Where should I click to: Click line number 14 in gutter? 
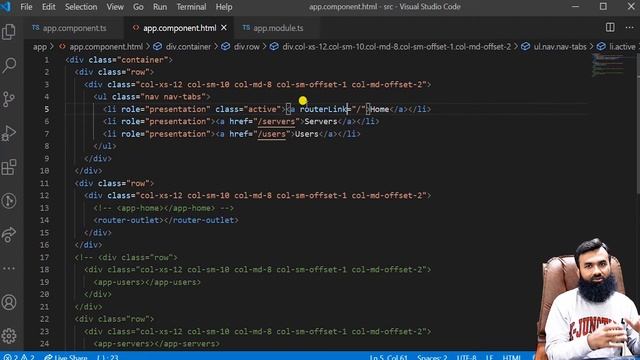pos(44,220)
